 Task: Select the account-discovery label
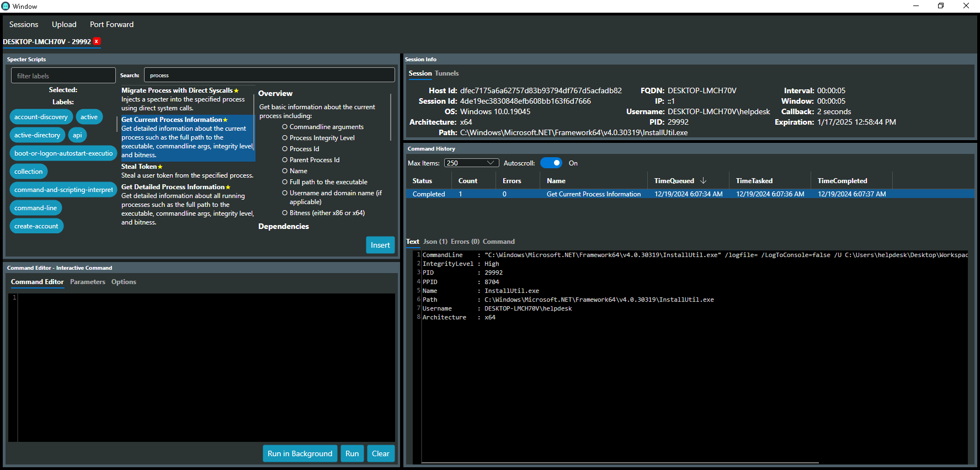(x=41, y=117)
